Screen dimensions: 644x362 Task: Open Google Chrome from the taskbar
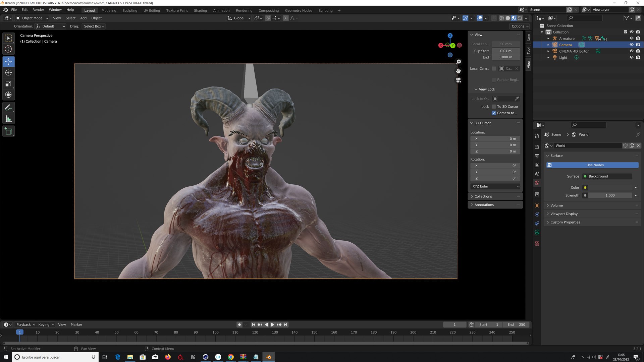pyautogui.click(x=231, y=357)
